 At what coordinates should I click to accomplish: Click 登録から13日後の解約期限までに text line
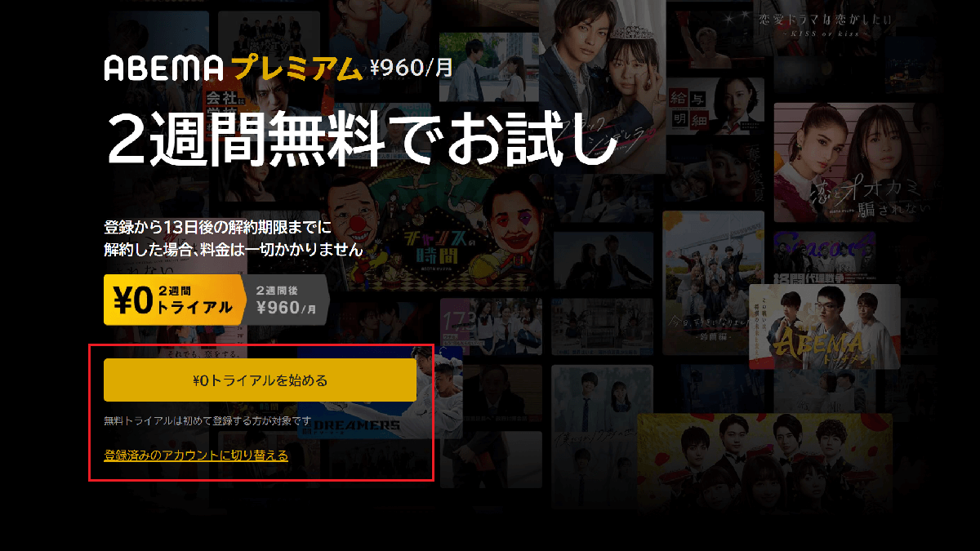[217, 226]
